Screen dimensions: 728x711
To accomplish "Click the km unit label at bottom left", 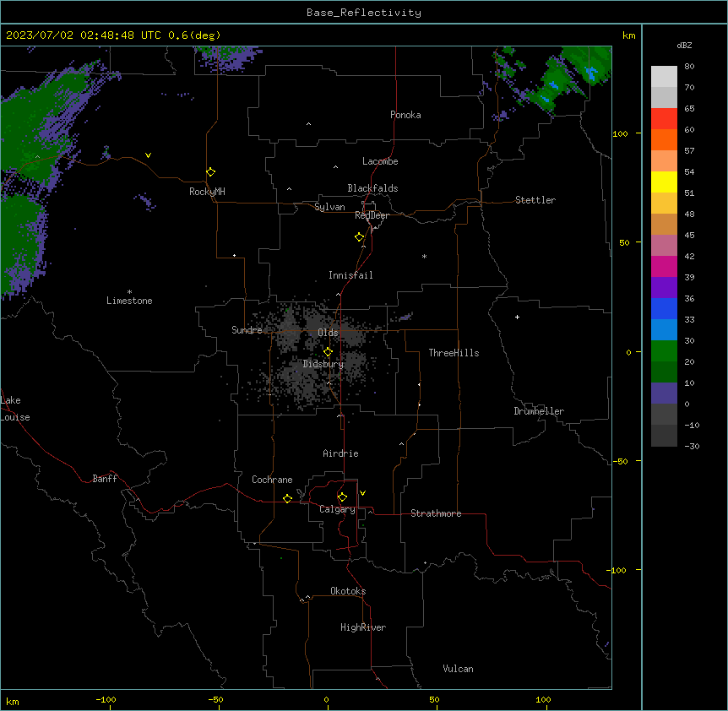I will (x=13, y=702).
